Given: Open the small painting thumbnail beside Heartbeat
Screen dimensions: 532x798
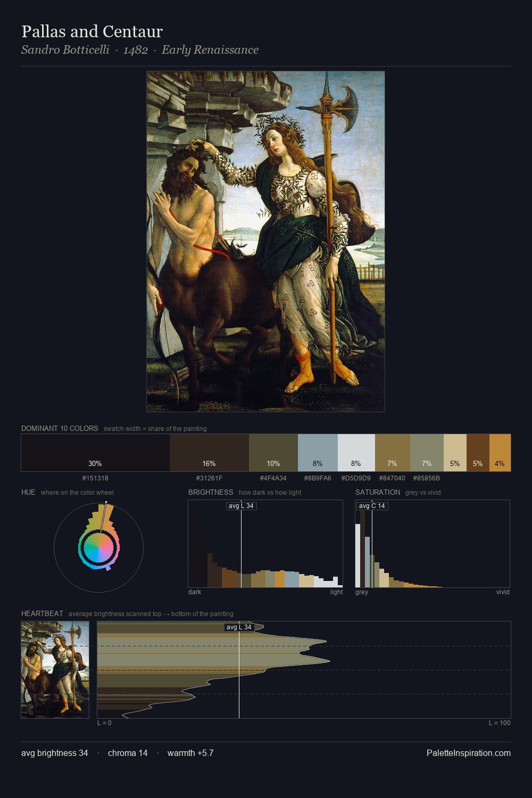Looking at the screenshot, I should [x=55, y=670].
